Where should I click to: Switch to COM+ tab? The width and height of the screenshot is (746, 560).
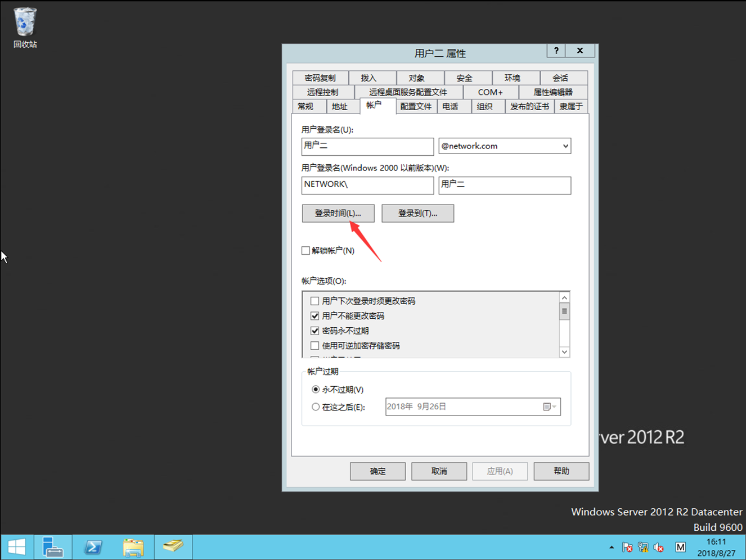(x=491, y=92)
